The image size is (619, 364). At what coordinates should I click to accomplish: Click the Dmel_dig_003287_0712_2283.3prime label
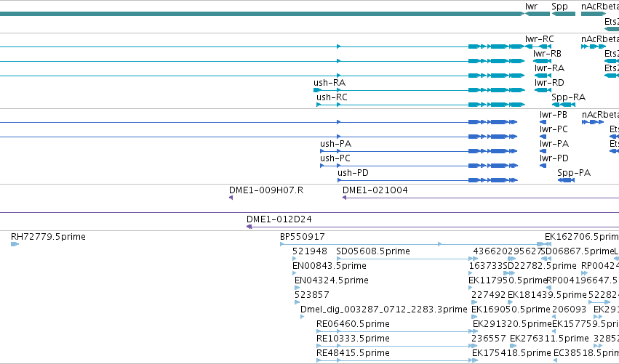[x=384, y=310]
